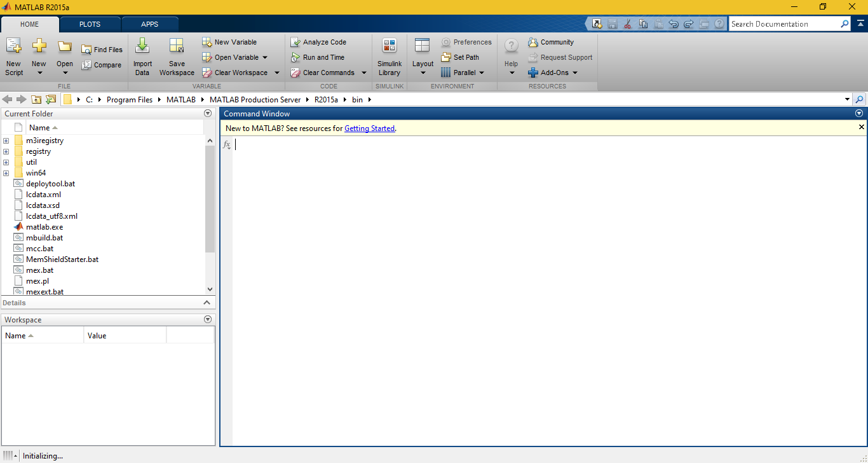Click the Redo arrow in quick access toolbar
Viewport: 868px width, 463px height.
pos(688,24)
